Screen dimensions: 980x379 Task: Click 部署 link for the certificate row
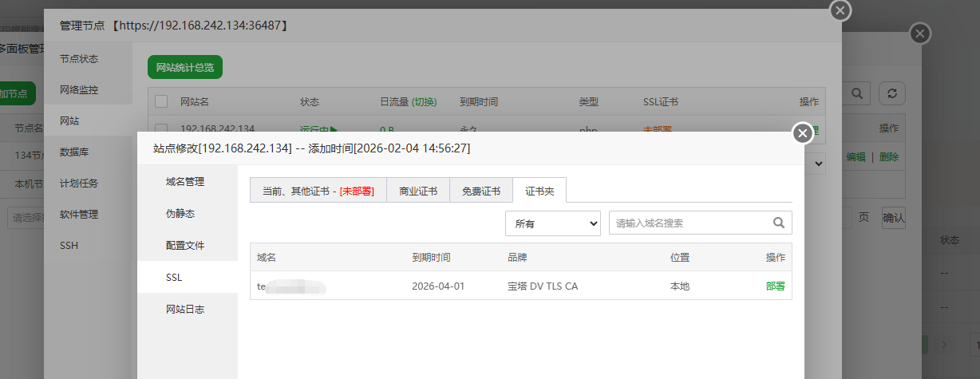coord(775,286)
